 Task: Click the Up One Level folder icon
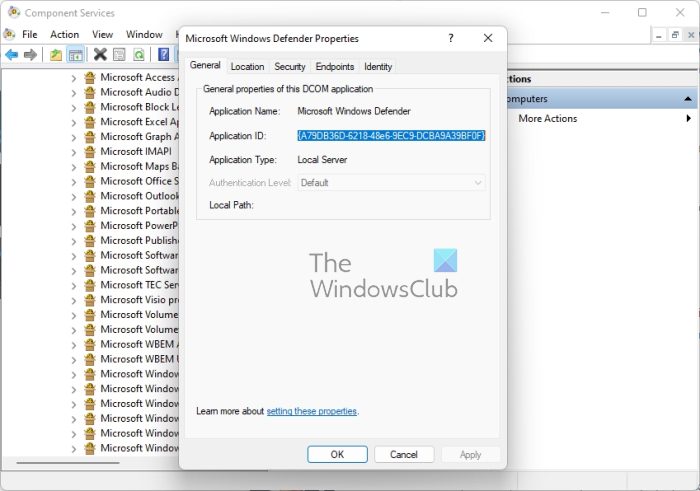pyautogui.click(x=56, y=55)
